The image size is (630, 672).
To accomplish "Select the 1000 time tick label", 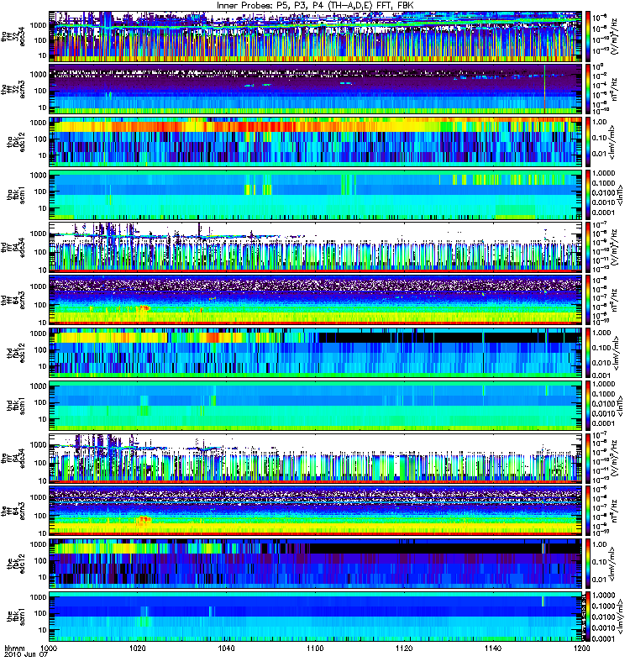I will [x=50, y=648].
